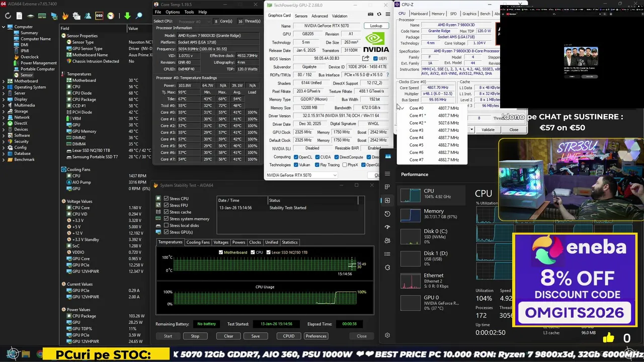The height and width of the screenshot is (362, 644).
Task: Click GPU-Z BIOS share/export icon
Action: [366, 58]
